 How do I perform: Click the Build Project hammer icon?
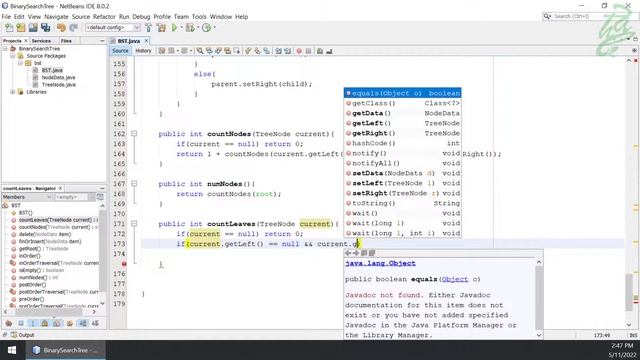(149, 28)
